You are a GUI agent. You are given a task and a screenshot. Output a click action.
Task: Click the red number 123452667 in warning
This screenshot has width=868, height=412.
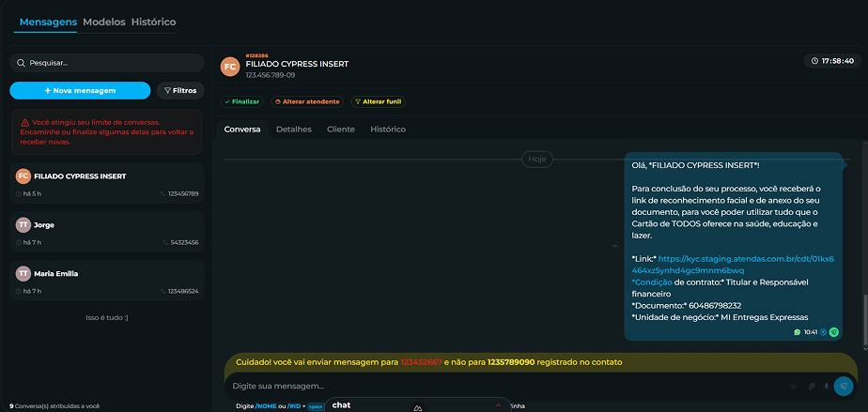click(x=421, y=362)
